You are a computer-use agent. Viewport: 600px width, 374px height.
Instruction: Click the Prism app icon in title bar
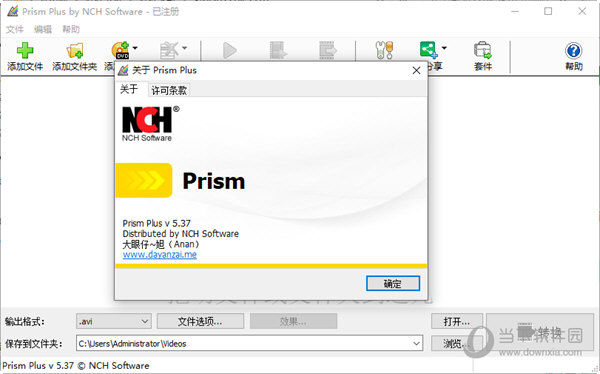(x=13, y=11)
